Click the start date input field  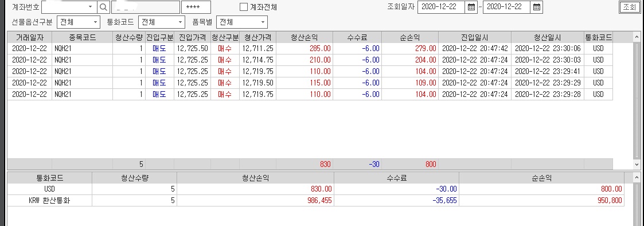click(x=442, y=7)
